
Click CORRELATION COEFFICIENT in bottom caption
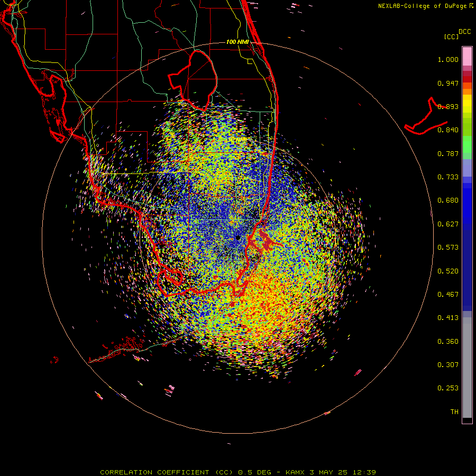click(154, 472)
